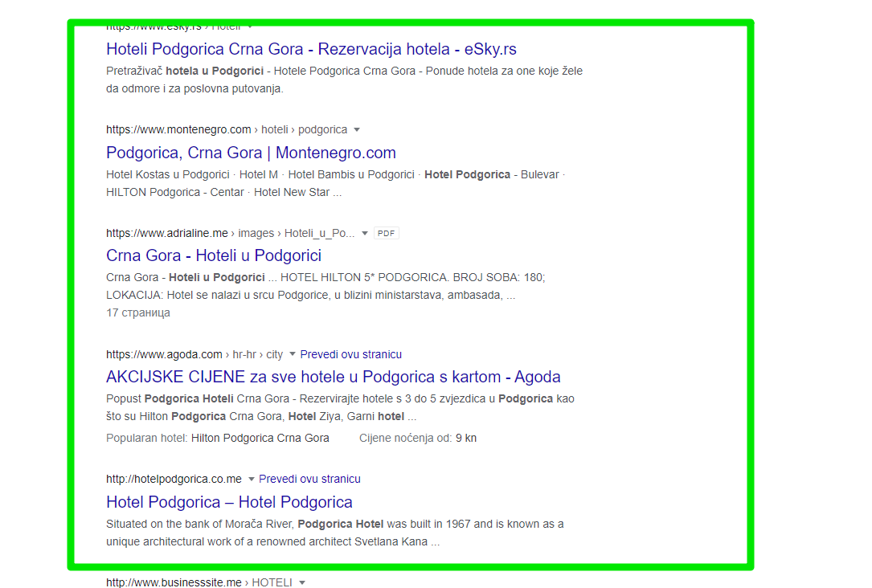Click 'Hilton Podgorica Crna Gora' popular hotel text
This screenshot has width=872, height=588.
pos(260,438)
